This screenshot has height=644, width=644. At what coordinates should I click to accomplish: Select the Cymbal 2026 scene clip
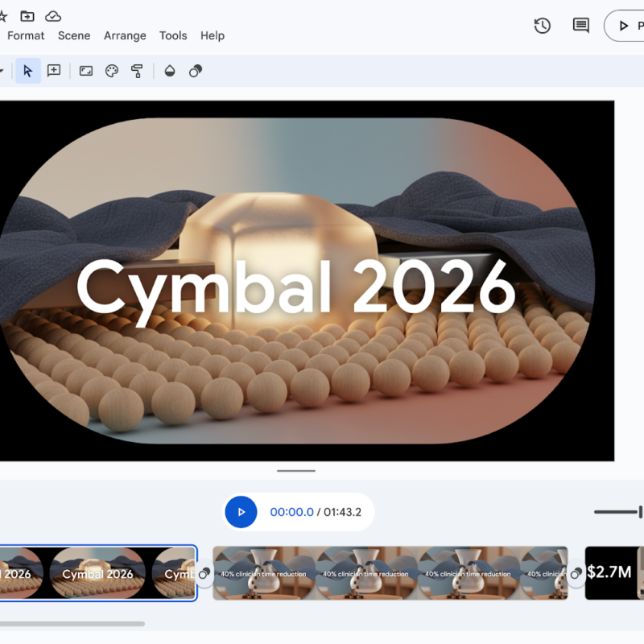pos(97,573)
